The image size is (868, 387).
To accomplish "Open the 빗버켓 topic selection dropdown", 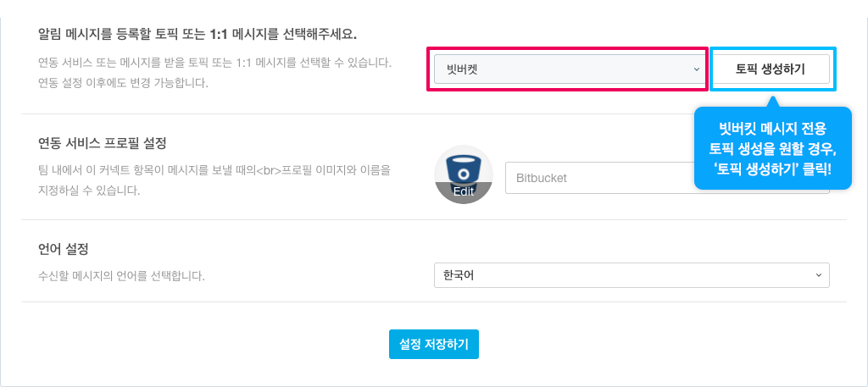I will [x=566, y=69].
